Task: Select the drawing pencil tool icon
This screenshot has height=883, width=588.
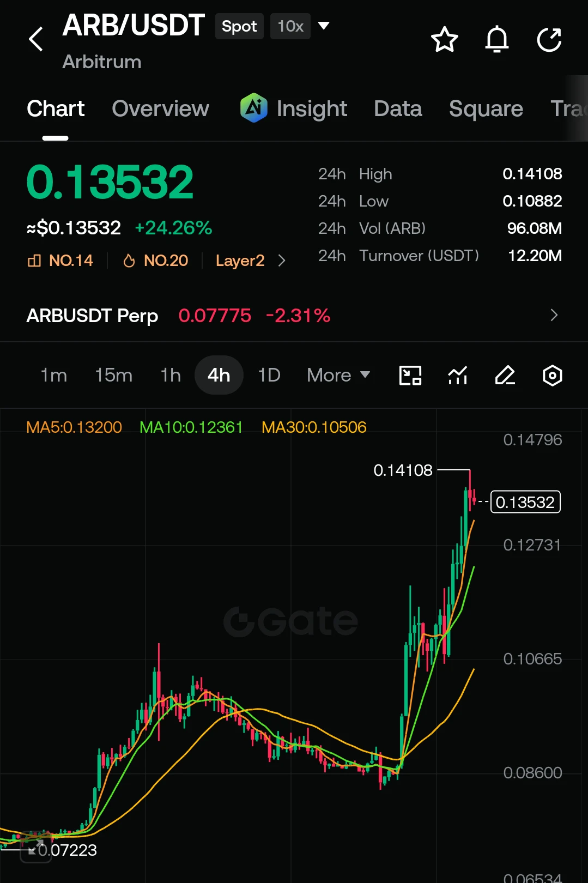Action: 505,376
